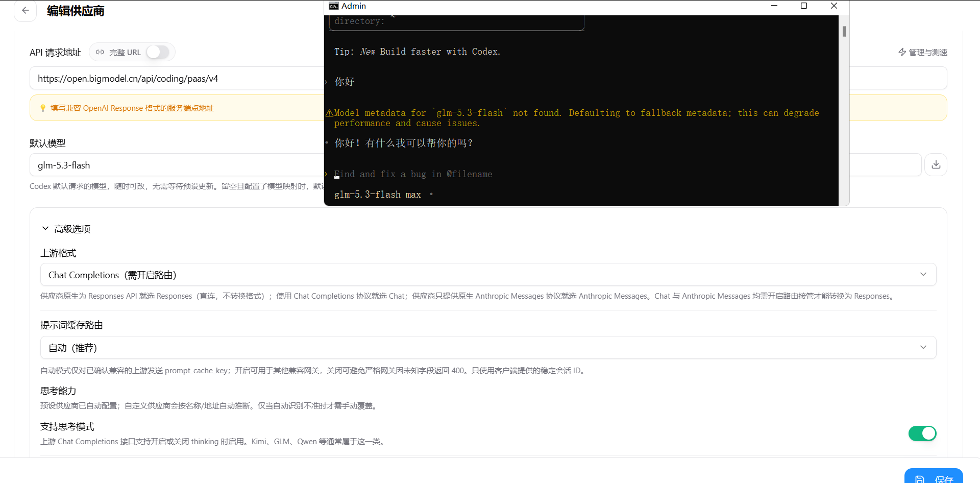Click the "Admin" title of the terminal window
The image size is (980, 483).
pyautogui.click(x=354, y=6)
